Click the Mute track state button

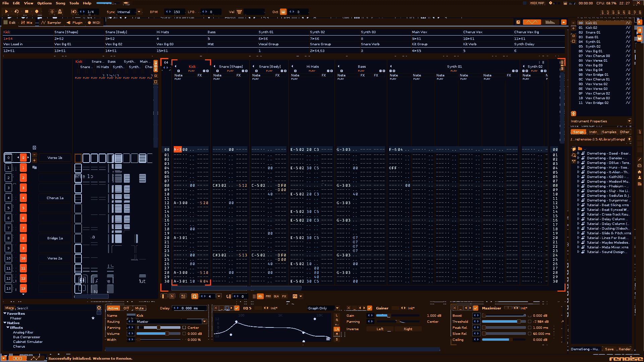[x=140, y=308]
